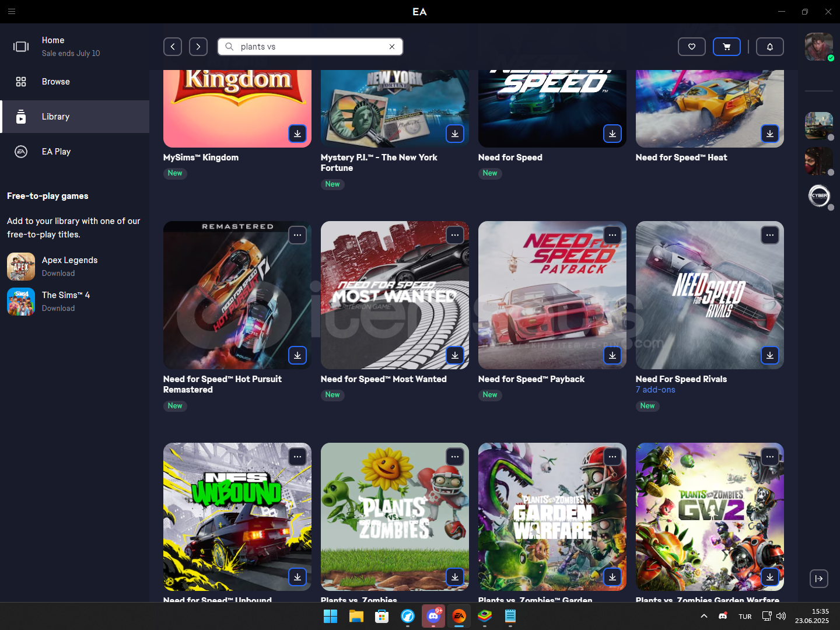The height and width of the screenshot is (630, 840).
Task: Download Need for Speed
Action: (x=612, y=134)
